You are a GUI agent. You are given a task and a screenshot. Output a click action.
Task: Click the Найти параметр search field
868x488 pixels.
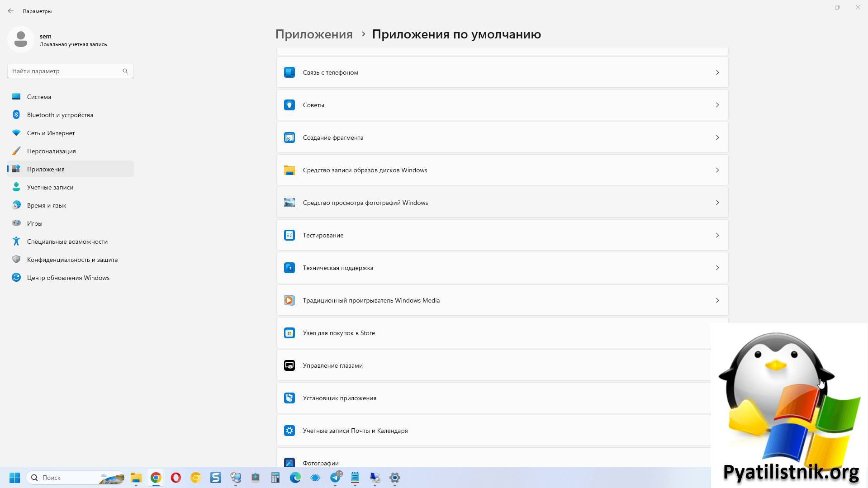(x=66, y=71)
